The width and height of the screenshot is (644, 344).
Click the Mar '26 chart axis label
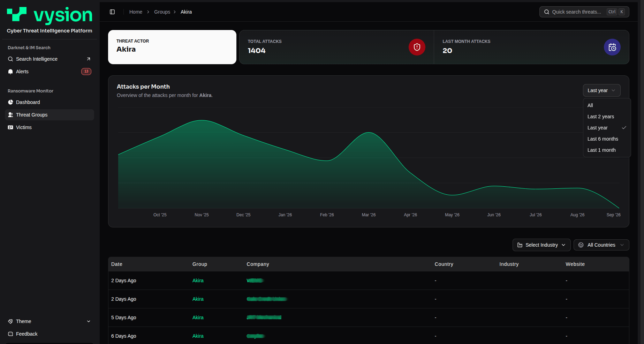click(x=369, y=215)
